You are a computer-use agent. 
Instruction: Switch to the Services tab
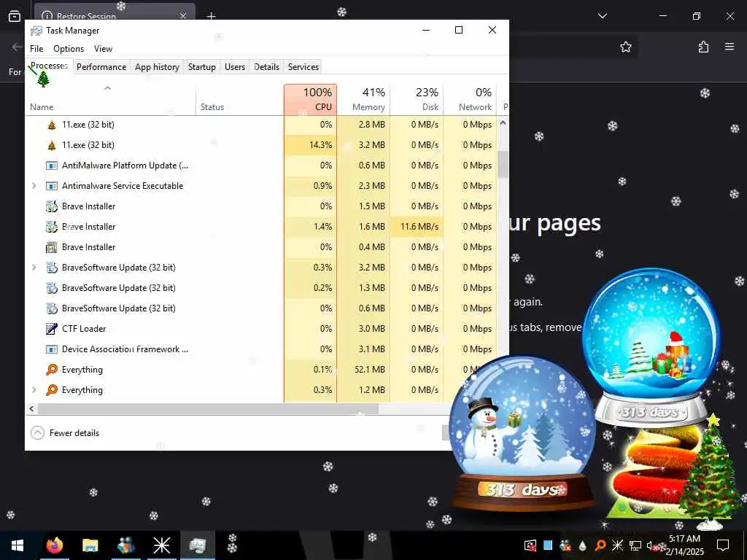[303, 67]
